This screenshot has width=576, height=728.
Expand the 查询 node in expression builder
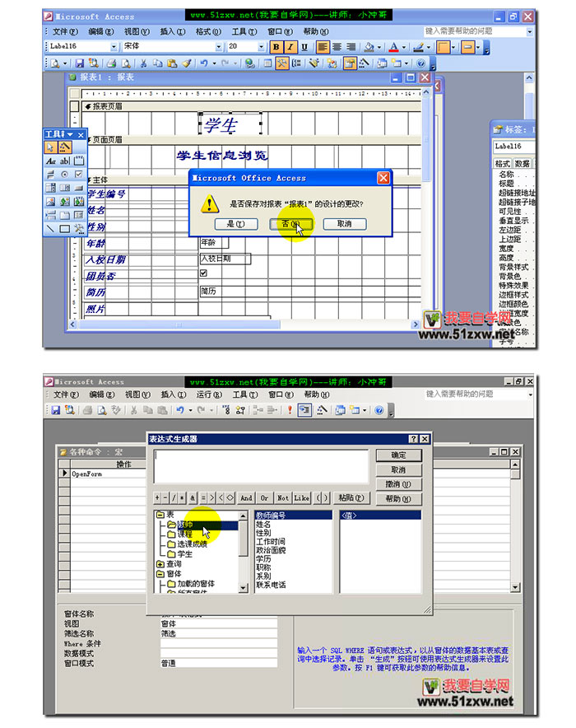[x=160, y=564]
